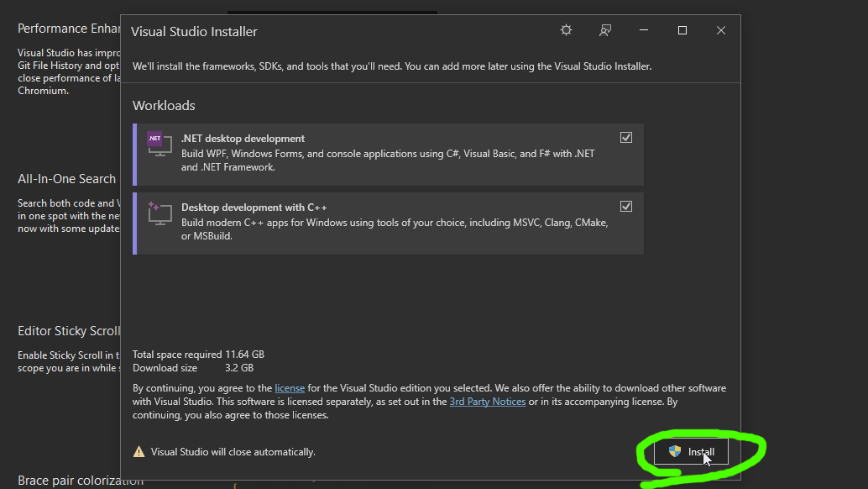Click the Visual Studio Installer title bar
The height and width of the screenshot is (489, 868).
pyautogui.click(x=336, y=31)
